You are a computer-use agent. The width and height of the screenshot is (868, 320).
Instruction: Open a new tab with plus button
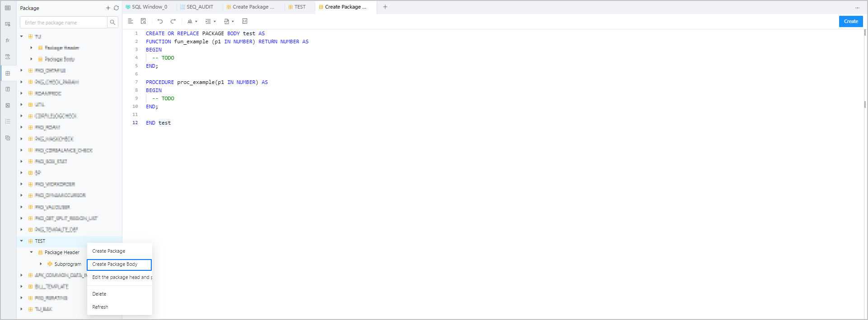coord(385,7)
